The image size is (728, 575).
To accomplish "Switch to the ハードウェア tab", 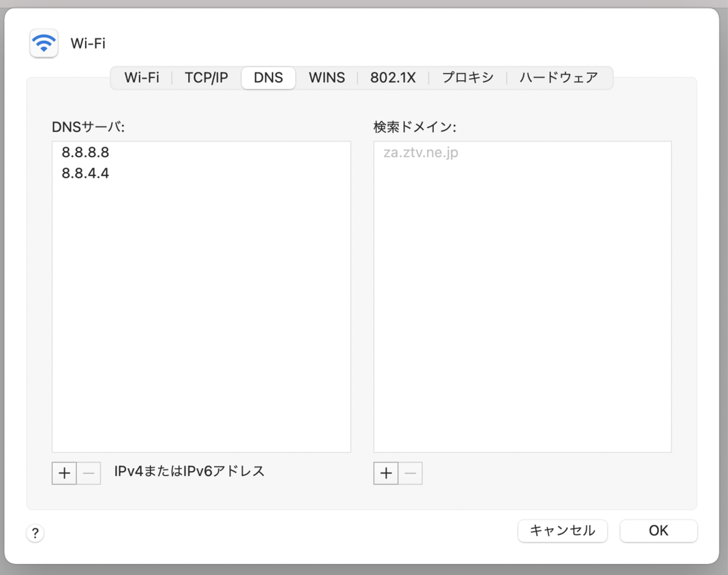I will coord(559,78).
